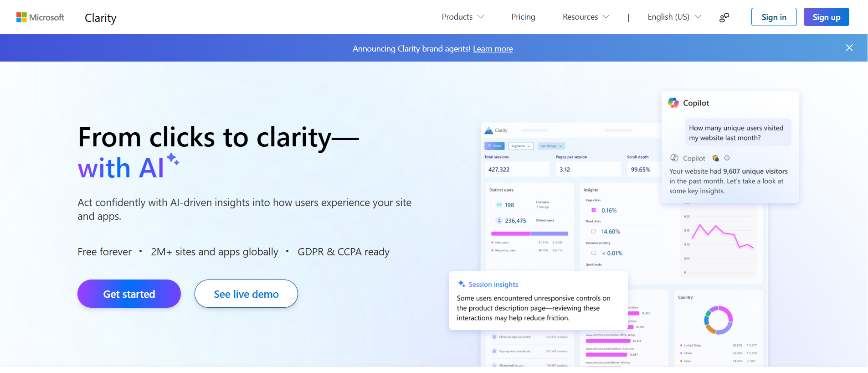The image size is (868, 373).
Task: Expand the Resources menu
Action: [586, 17]
